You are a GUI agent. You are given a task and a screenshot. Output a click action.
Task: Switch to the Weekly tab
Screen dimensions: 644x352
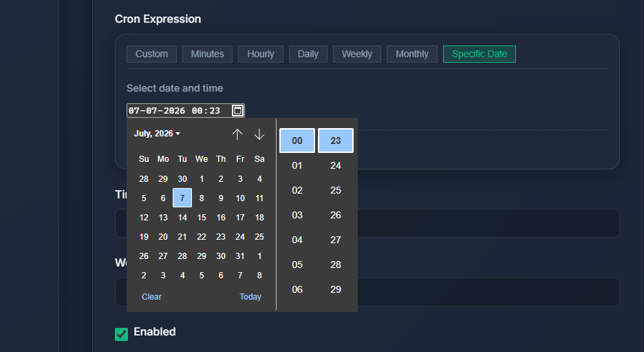pyautogui.click(x=357, y=54)
